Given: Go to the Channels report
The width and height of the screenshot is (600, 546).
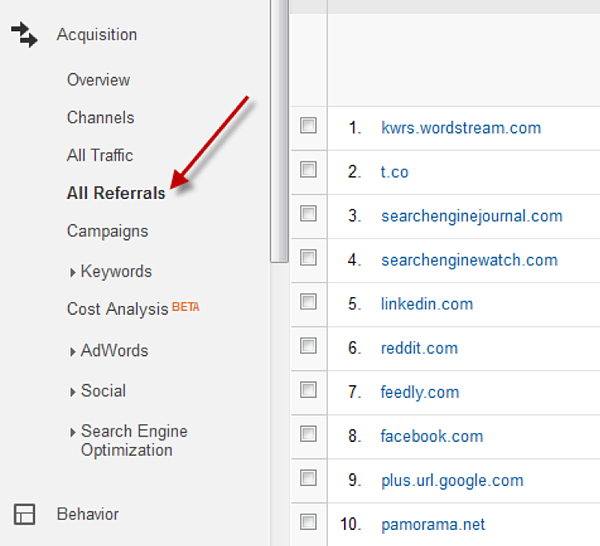Looking at the screenshot, I should tap(101, 117).
